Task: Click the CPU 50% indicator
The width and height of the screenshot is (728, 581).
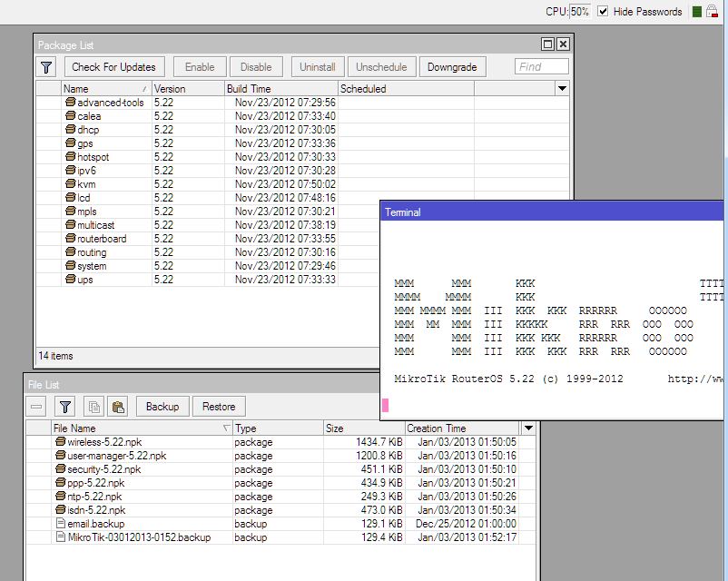Action: tap(567, 12)
